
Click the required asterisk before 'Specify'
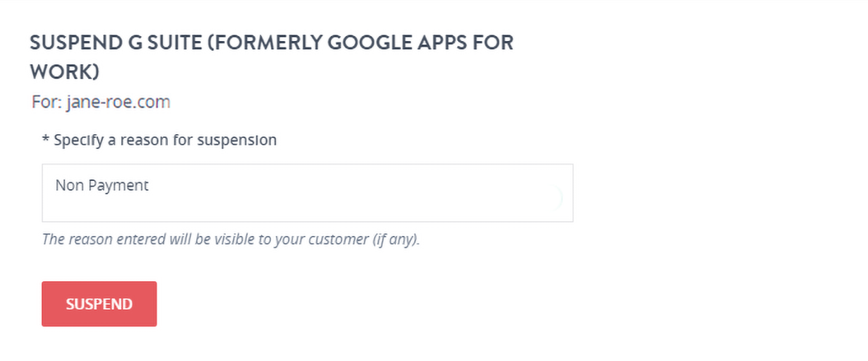click(x=46, y=141)
